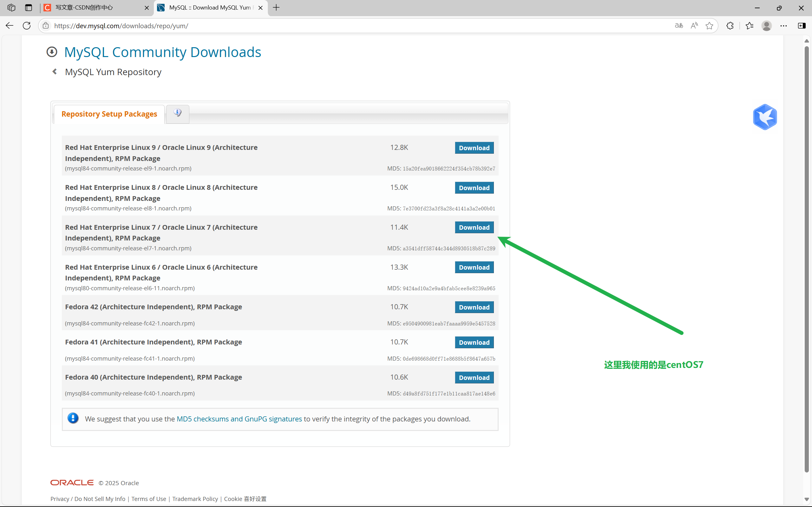
Task: Click the URL address bar field
Action: tap(336, 26)
